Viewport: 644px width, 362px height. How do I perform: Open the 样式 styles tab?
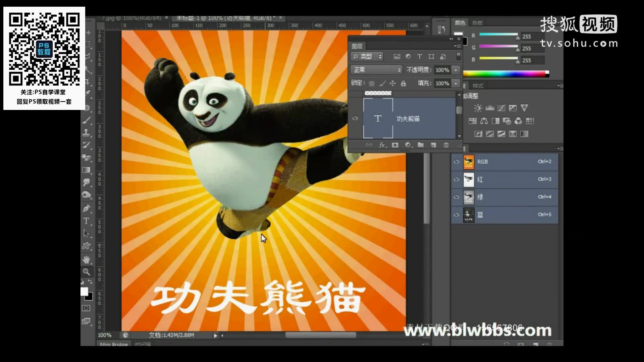pyautogui.click(x=478, y=86)
